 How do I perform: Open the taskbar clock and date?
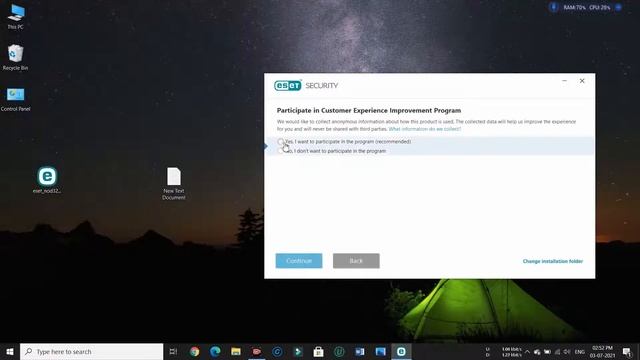pos(602,352)
